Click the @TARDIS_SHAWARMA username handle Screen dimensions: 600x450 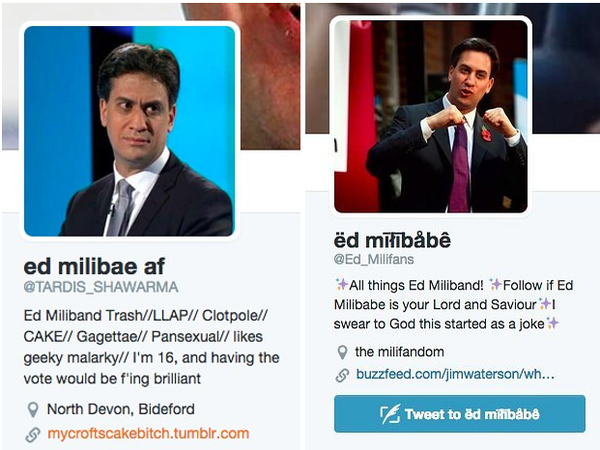click(101, 287)
